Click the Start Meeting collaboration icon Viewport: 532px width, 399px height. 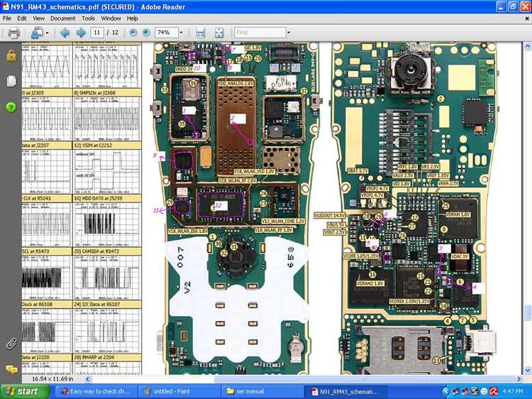coord(37,33)
